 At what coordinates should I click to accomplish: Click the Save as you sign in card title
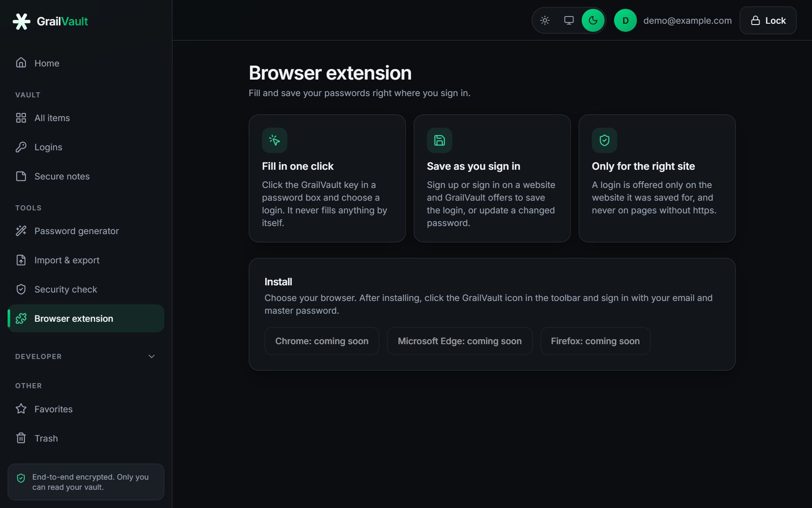pyautogui.click(x=473, y=166)
